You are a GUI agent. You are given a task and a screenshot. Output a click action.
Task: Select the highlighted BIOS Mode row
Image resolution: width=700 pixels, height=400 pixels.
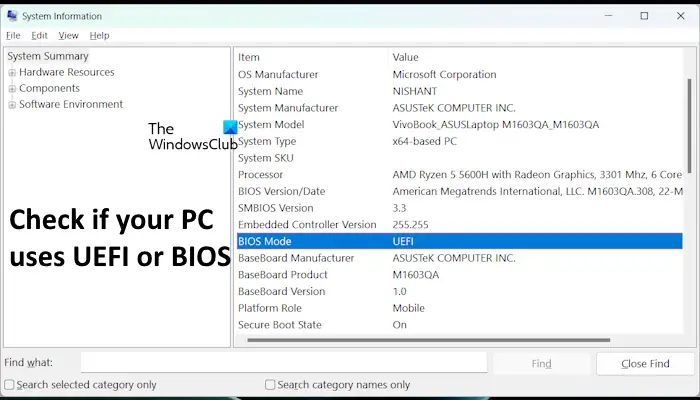pyautogui.click(x=459, y=241)
